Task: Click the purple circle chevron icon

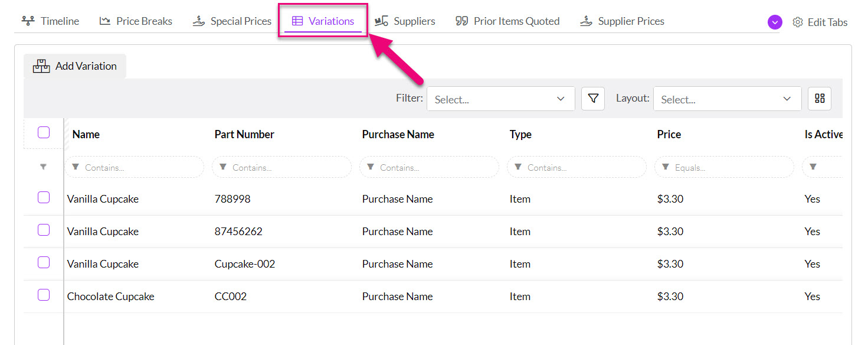Action: (x=775, y=22)
